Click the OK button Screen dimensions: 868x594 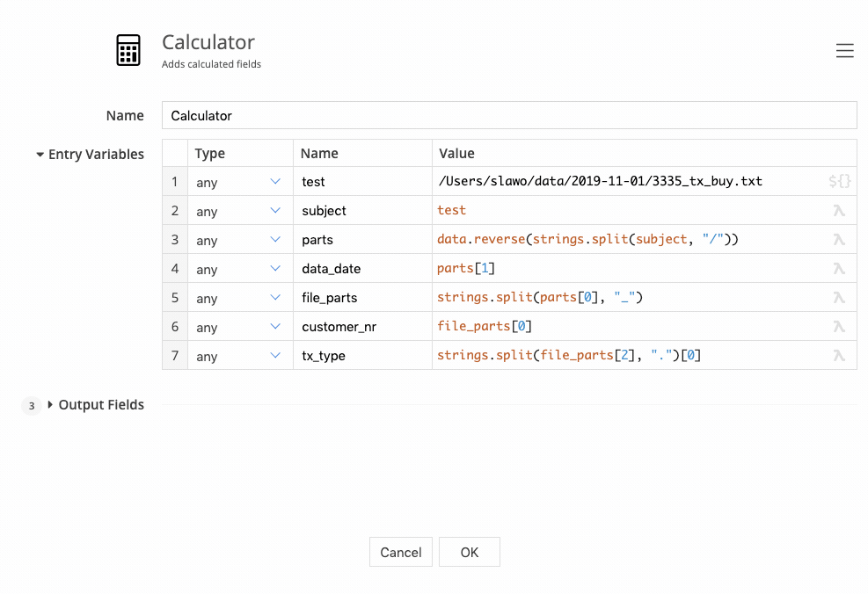coord(470,552)
